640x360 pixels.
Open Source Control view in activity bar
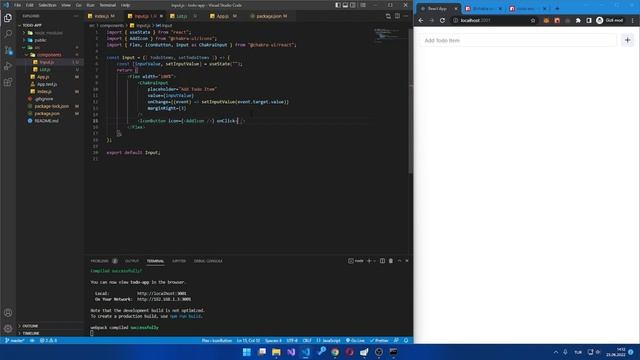[x=8, y=50]
